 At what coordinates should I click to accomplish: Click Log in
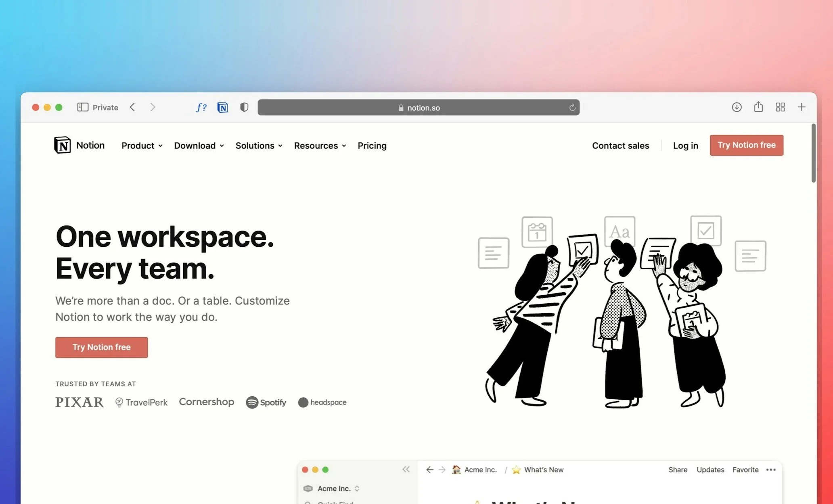tap(685, 146)
